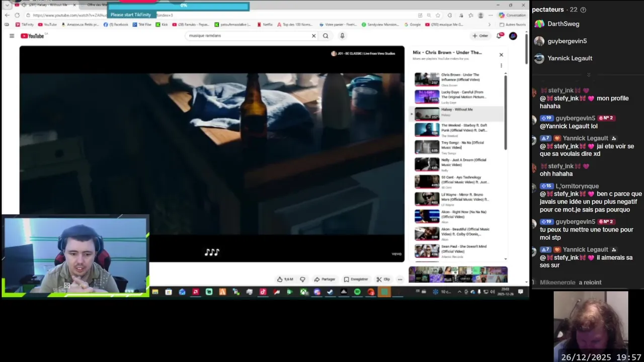
Task: Open the TikFinity bookmark
Action: pos(25,24)
